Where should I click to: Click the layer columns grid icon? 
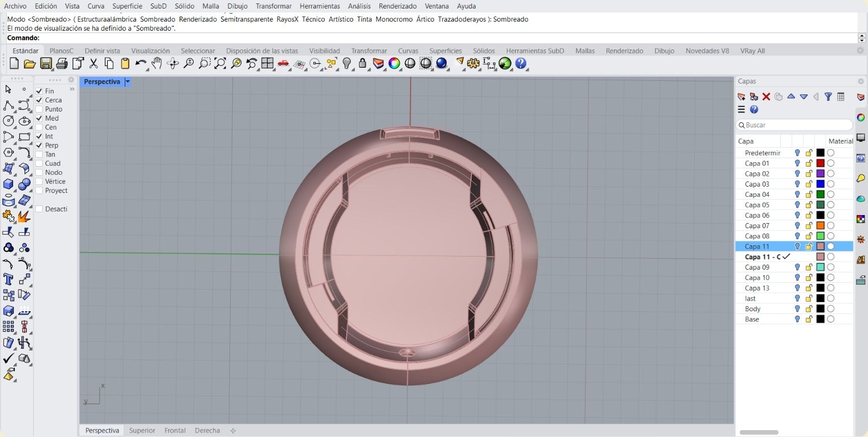coord(841,97)
